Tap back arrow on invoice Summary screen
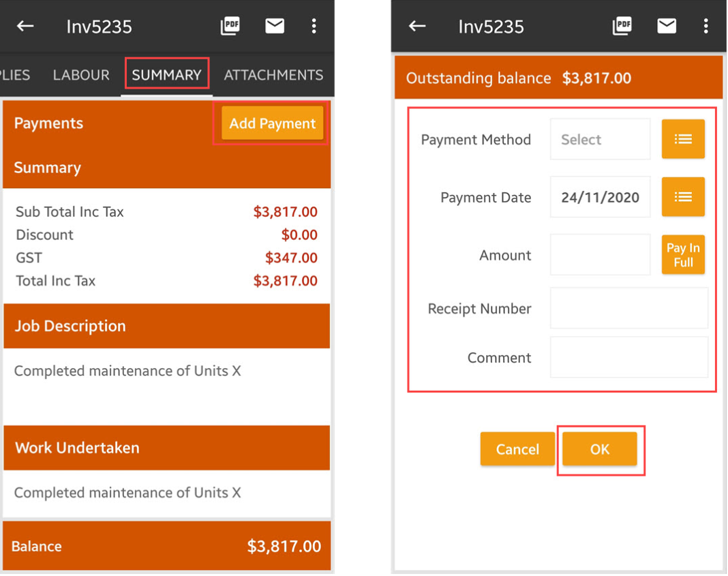The image size is (728, 576). tap(25, 27)
